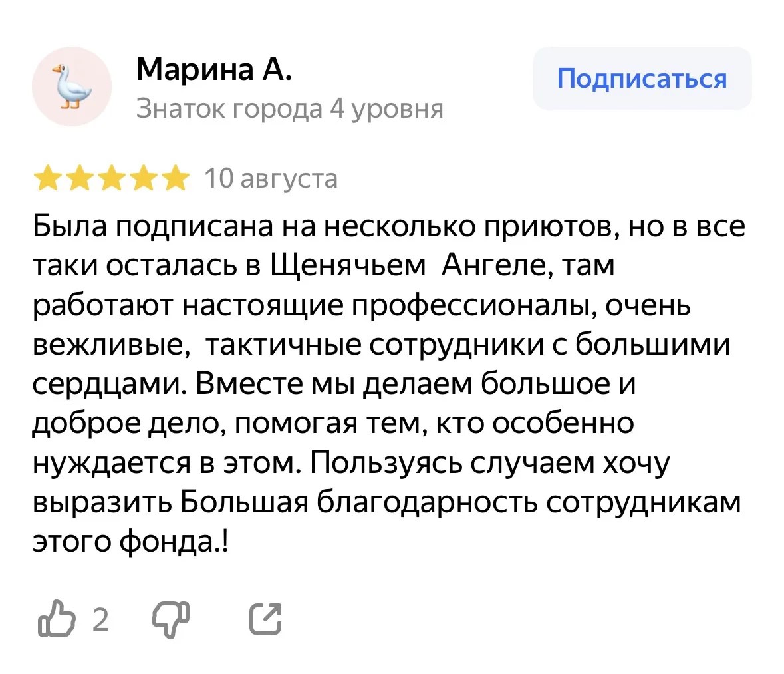This screenshot has height=674, width=784.
Task: Click the words Большая благодарность in review
Action: (x=359, y=502)
